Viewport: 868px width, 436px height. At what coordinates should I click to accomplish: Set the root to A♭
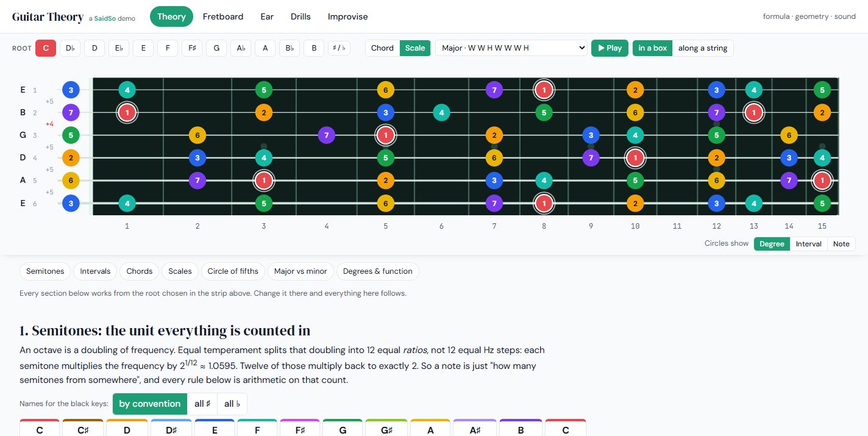(241, 48)
